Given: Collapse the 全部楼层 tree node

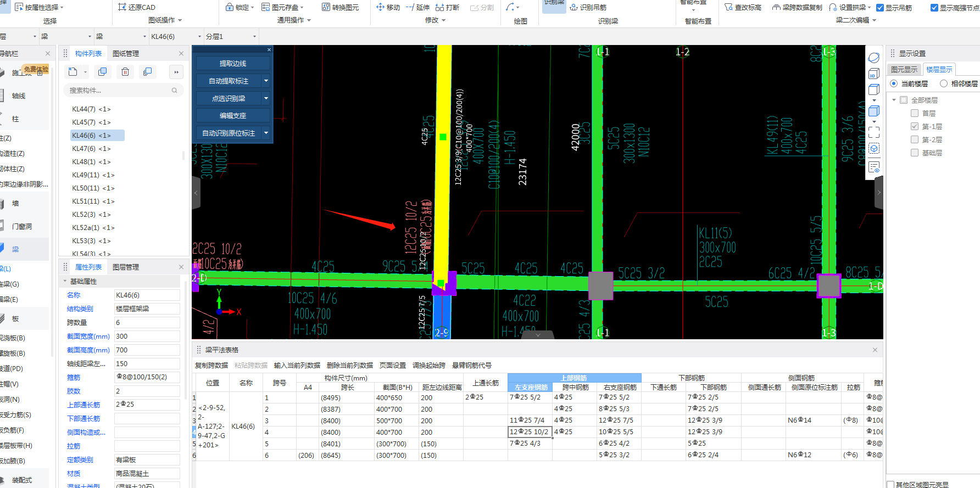Looking at the screenshot, I should pyautogui.click(x=894, y=100).
